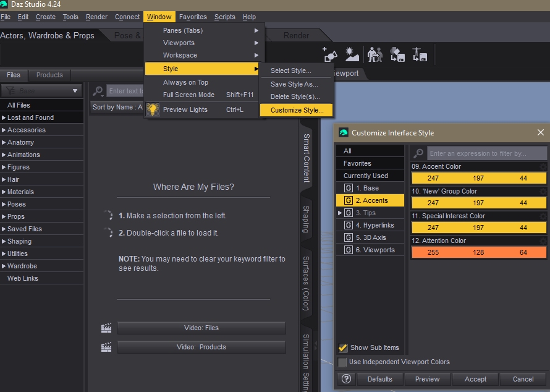Viewport: 550px width, 392px height.
Task: Click the Video: Files button
Action: click(x=201, y=328)
